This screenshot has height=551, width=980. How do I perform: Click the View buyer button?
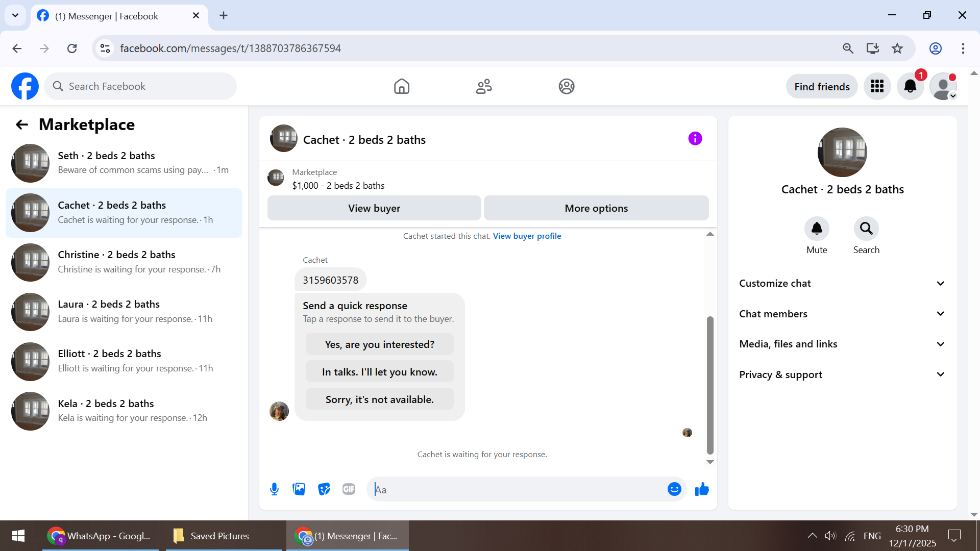click(374, 208)
